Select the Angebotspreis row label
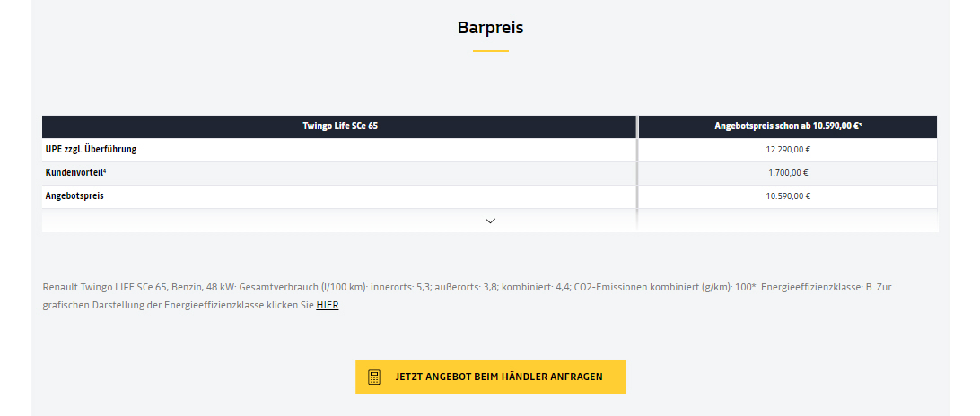This screenshot has width=980, height=416. coord(74,196)
